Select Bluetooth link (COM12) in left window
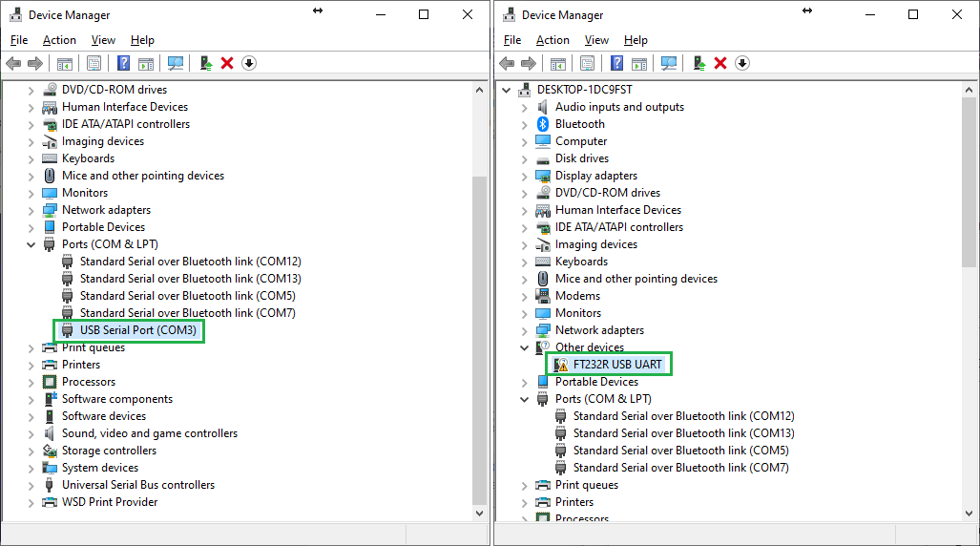980x546 pixels. coord(190,262)
